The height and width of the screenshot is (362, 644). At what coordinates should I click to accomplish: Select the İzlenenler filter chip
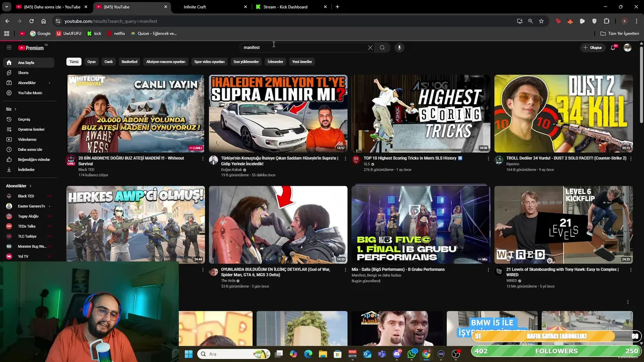[x=275, y=62]
